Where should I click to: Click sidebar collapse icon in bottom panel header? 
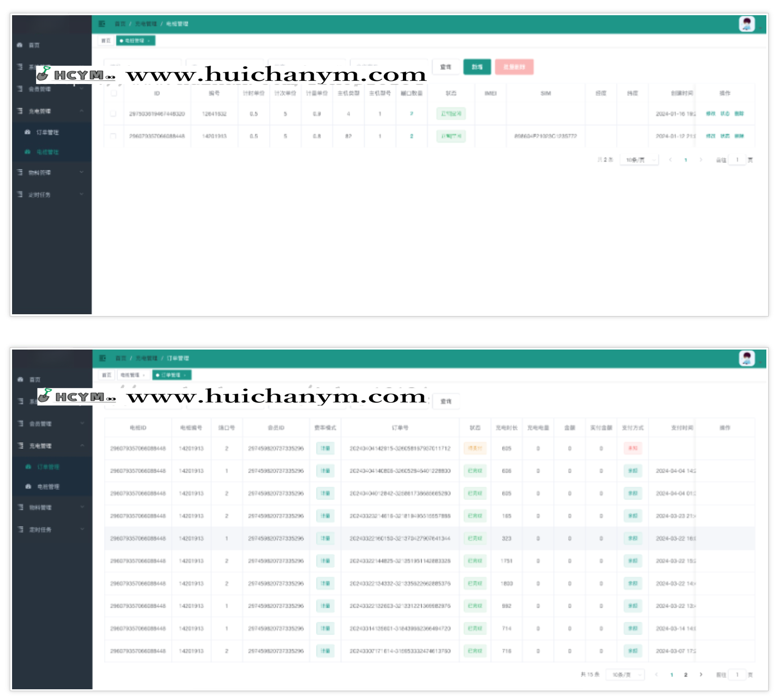(102, 358)
